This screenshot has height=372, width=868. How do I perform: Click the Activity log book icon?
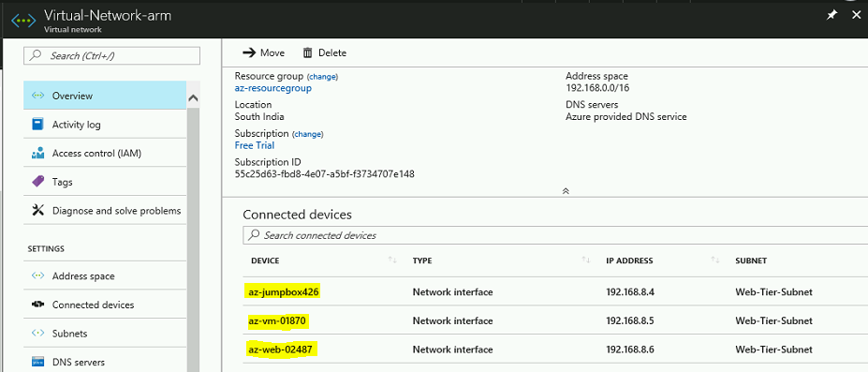tap(37, 125)
